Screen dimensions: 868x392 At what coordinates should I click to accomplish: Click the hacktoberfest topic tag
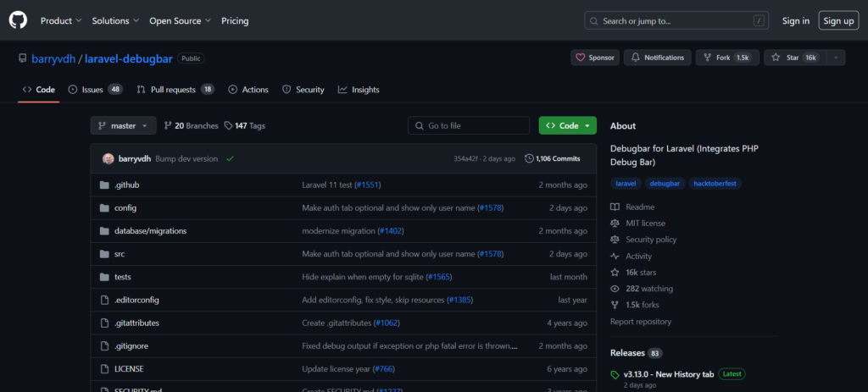[x=715, y=183]
